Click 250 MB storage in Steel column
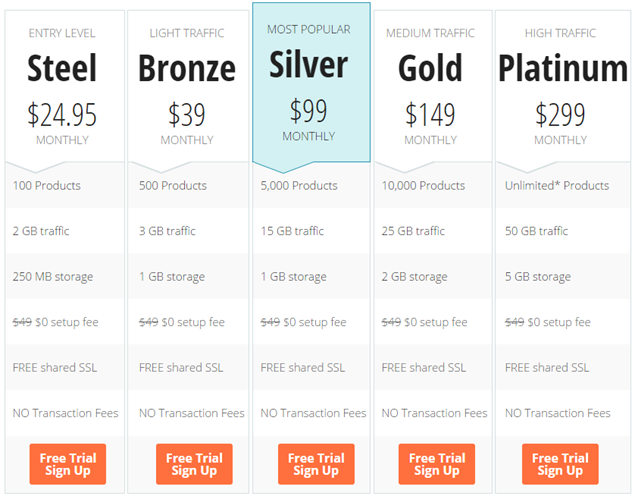Image resolution: width=635 pixels, height=496 pixels. [53, 277]
